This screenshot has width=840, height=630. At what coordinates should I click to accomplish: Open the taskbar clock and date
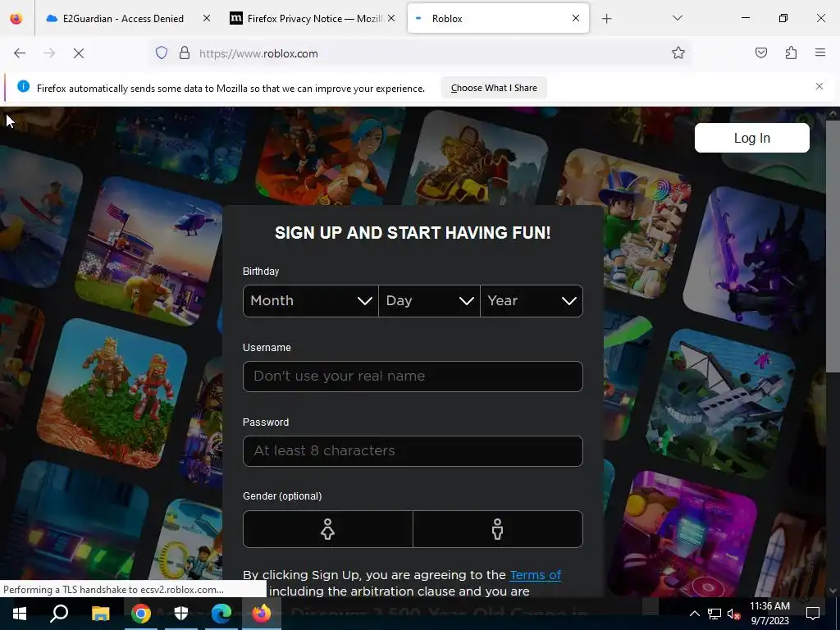click(769, 614)
